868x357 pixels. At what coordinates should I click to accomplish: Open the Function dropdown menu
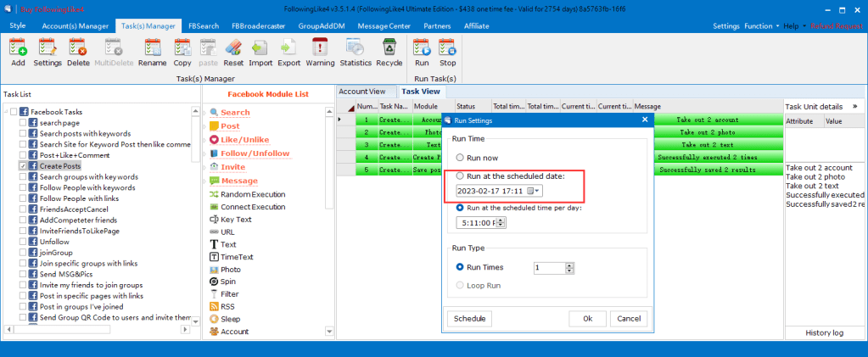[761, 26]
